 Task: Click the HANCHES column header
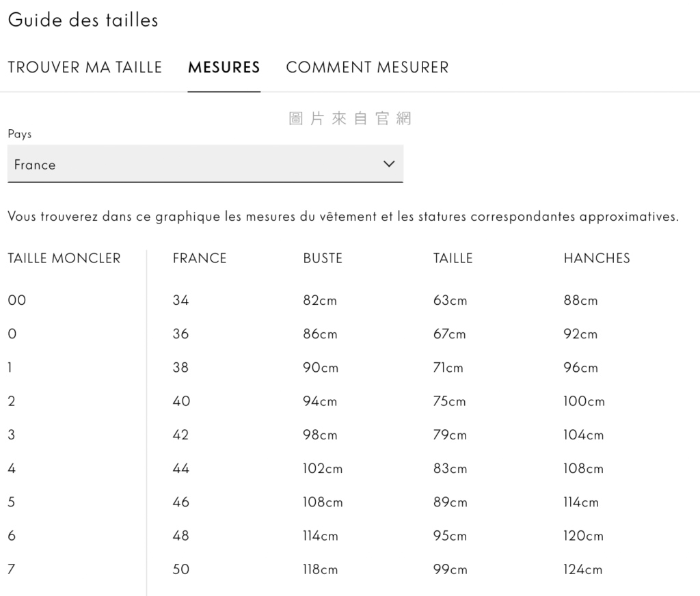[x=597, y=258]
